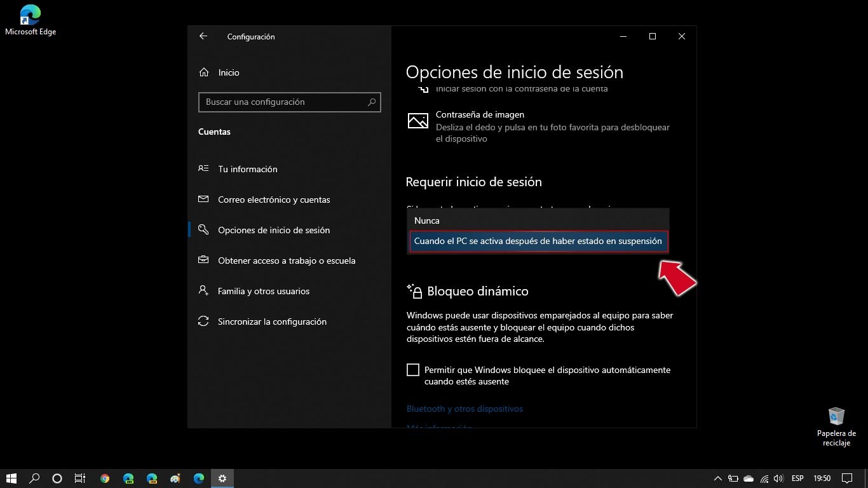This screenshot has height=488, width=868.
Task: Open Paint 3D from the taskbar
Action: [x=174, y=478]
